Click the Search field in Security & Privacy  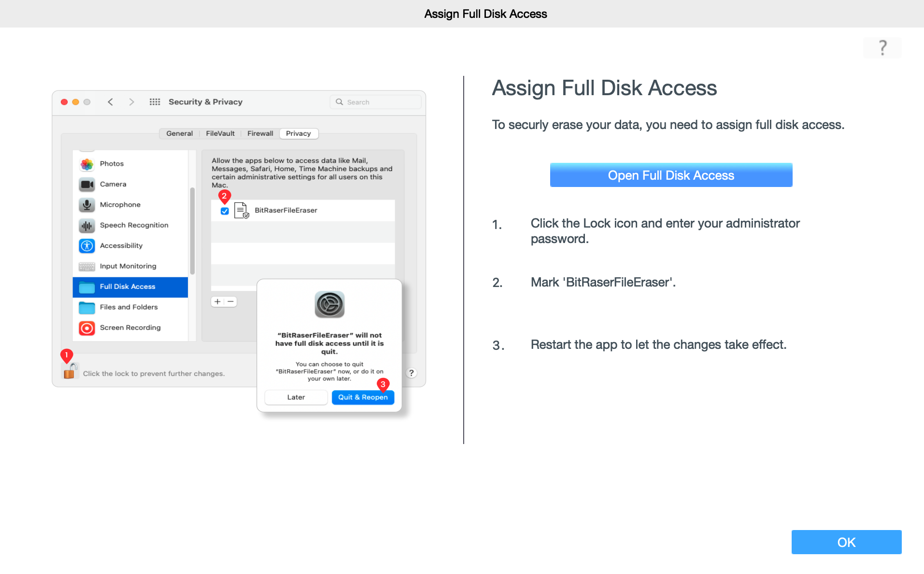375,102
